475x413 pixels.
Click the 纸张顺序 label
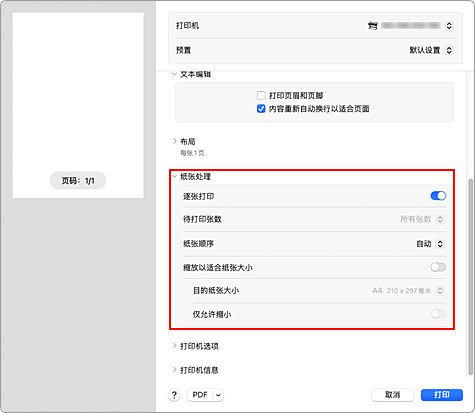(x=198, y=244)
